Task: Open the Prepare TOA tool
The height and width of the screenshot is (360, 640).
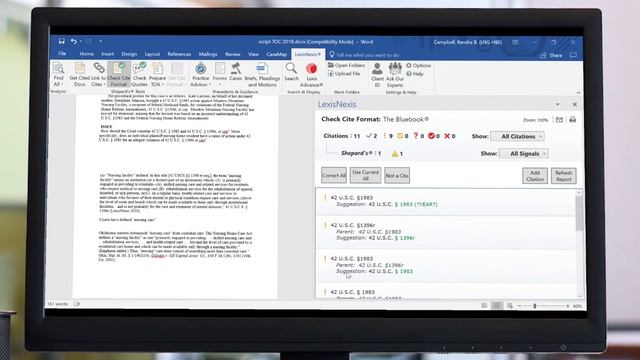Action: coord(157,75)
